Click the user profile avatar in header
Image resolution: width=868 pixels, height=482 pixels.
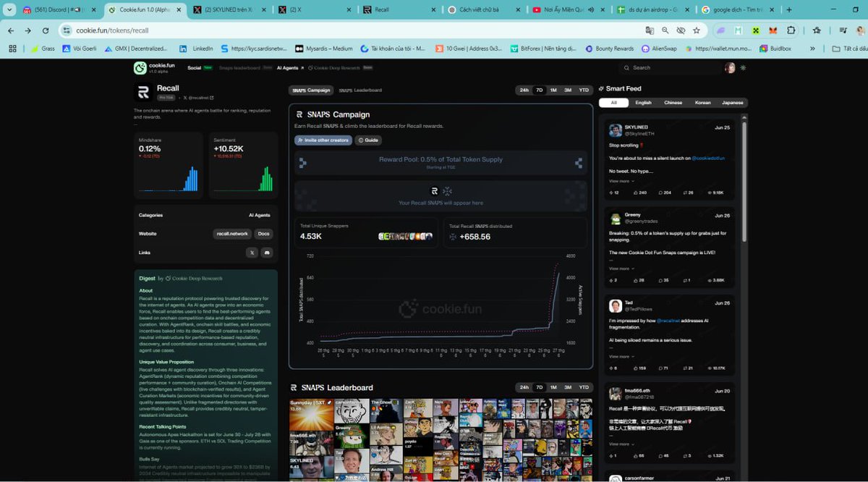tap(730, 67)
